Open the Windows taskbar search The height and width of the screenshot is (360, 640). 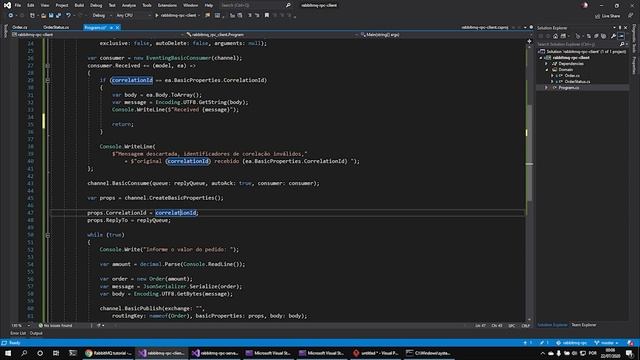24,353
